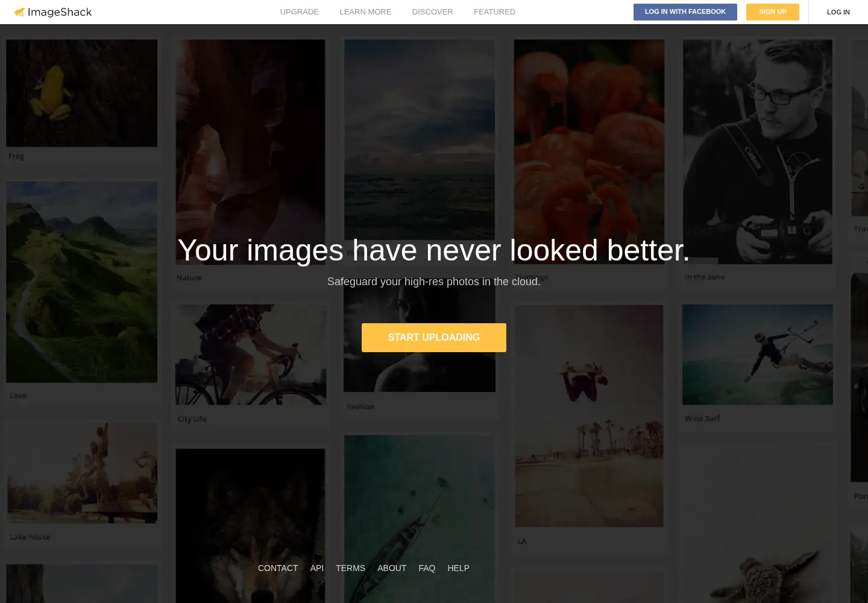This screenshot has width=868, height=603.
Task: Open the Lake house photo
Action: pyautogui.click(x=82, y=473)
